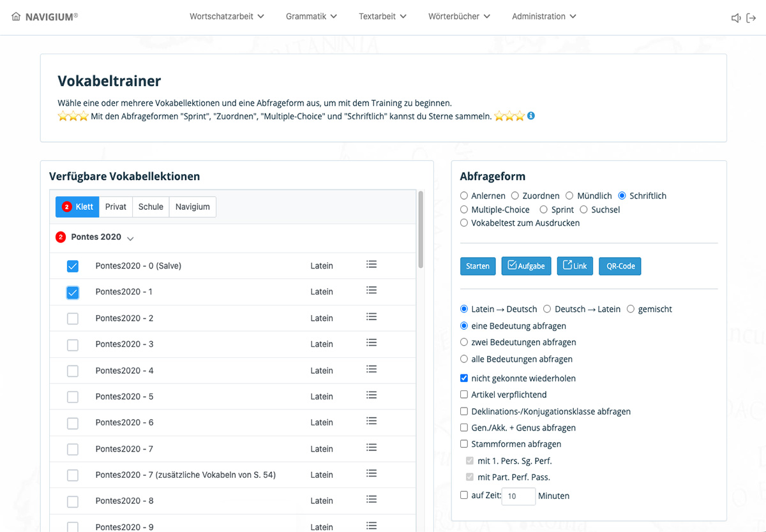
Task: Enable the Stammformen abfragen checkbox
Action: [464, 444]
